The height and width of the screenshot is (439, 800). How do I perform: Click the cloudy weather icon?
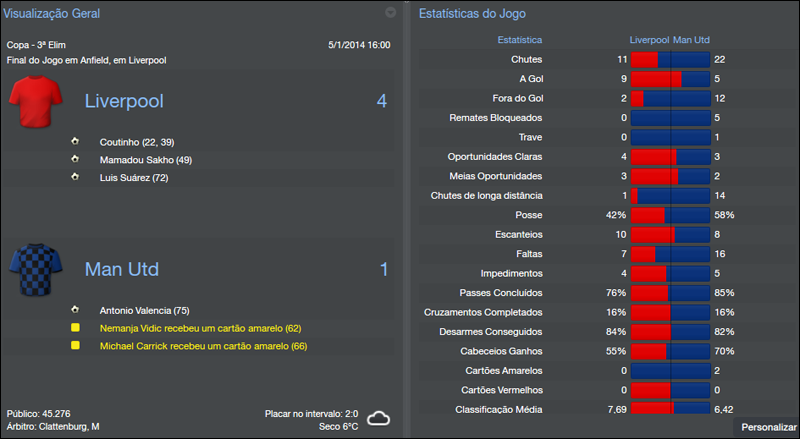click(377, 418)
